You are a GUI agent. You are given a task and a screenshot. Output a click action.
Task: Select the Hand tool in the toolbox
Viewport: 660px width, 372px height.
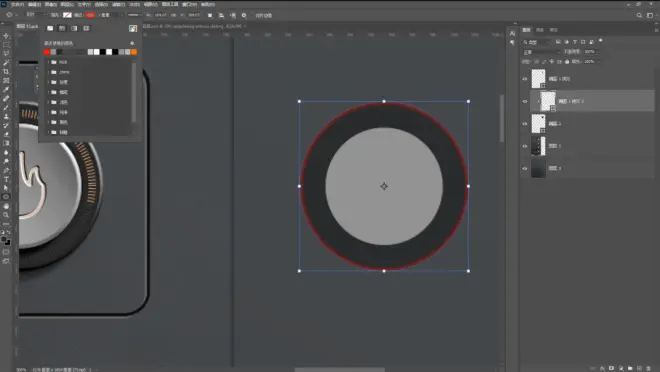[6, 206]
